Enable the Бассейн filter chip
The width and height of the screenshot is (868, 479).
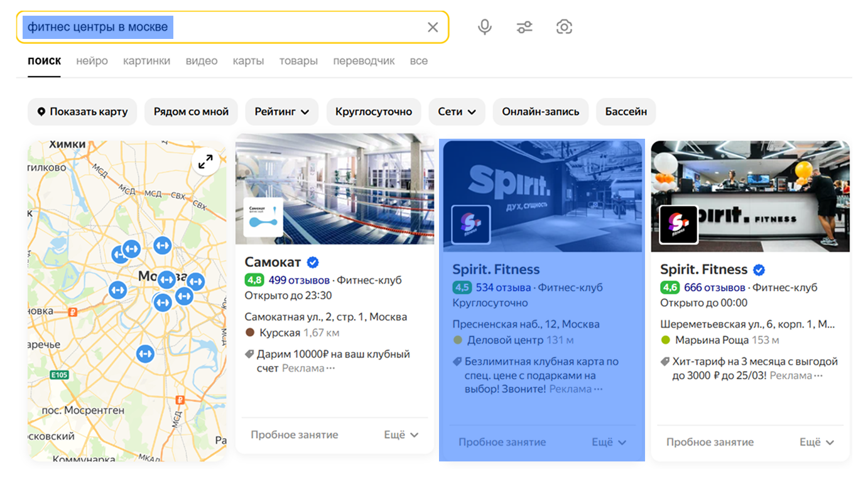tap(626, 112)
